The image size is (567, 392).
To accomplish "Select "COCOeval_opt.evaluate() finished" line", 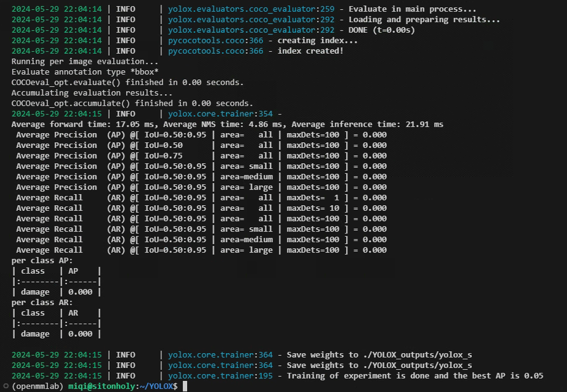I will 128,82.
